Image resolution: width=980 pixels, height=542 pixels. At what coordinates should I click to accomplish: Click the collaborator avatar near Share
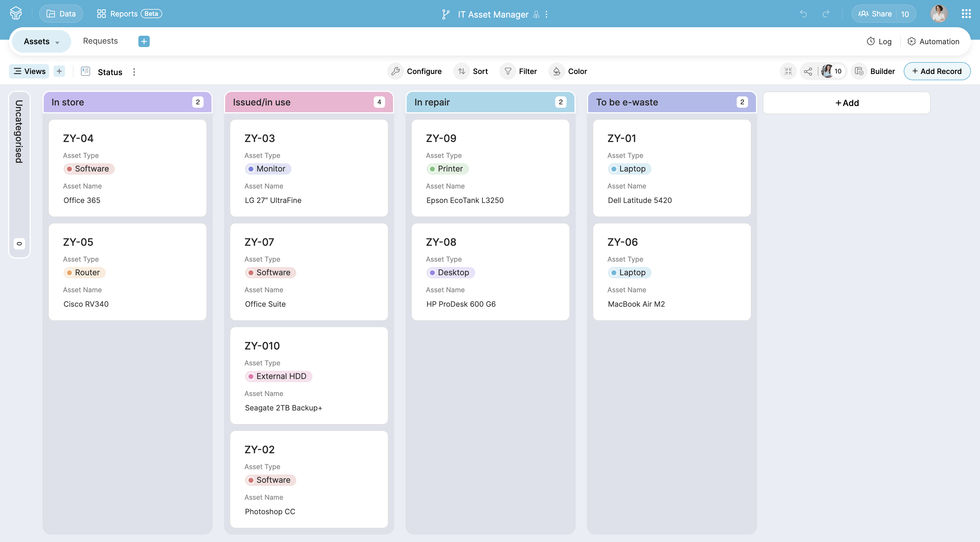pyautogui.click(x=939, y=14)
